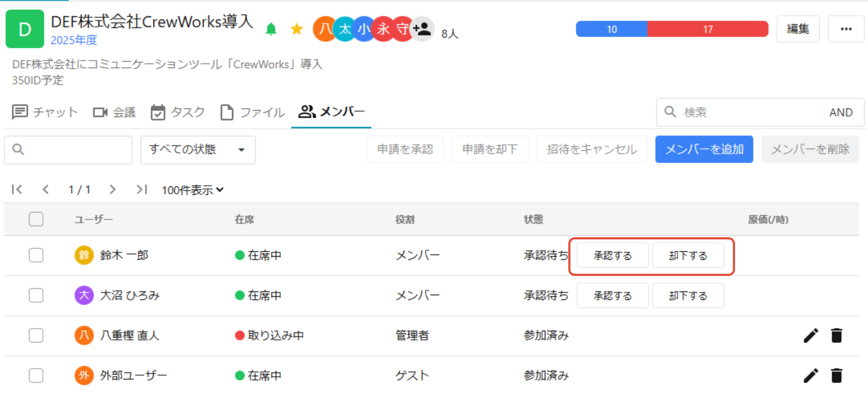
Task: Toggle the green notification bell icon
Action: pyautogui.click(x=271, y=29)
